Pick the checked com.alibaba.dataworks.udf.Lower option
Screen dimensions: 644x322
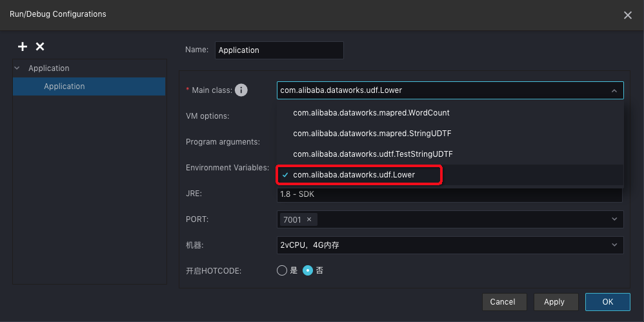tap(354, 175)
